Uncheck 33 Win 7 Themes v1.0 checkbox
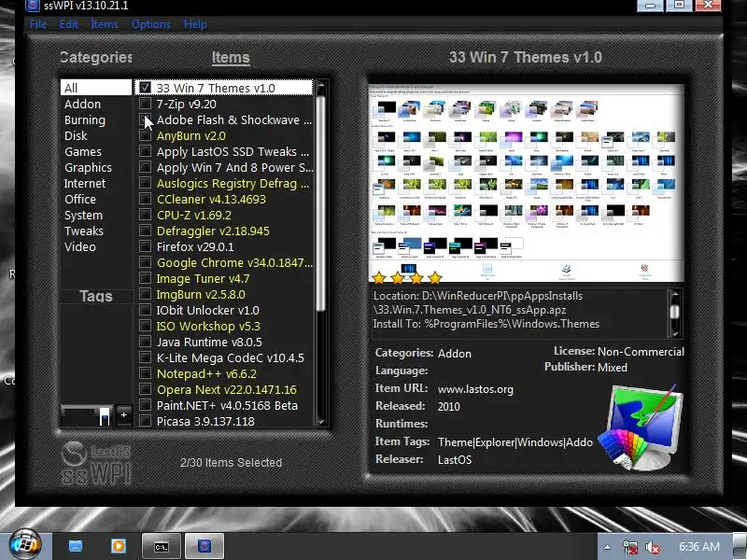The height and width of the screenshot is (560, 747). pyautogui.click(x=145, y=88)
